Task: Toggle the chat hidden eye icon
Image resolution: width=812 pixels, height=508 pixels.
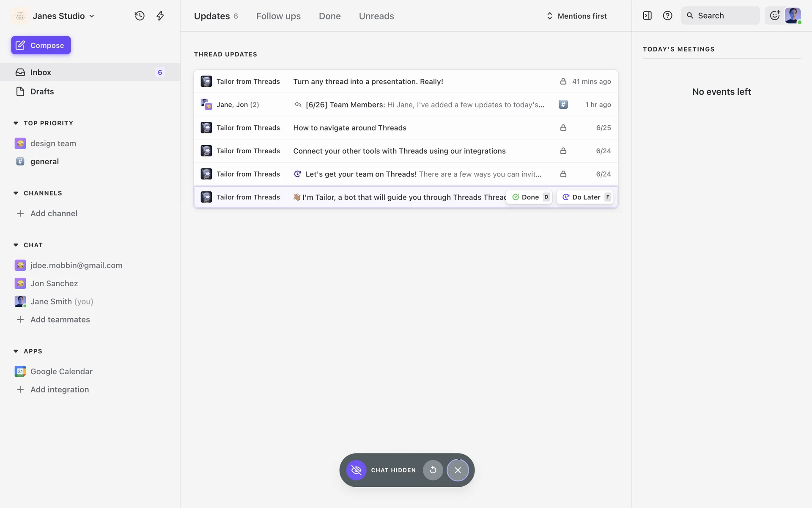Action: (x=356, y=470)
